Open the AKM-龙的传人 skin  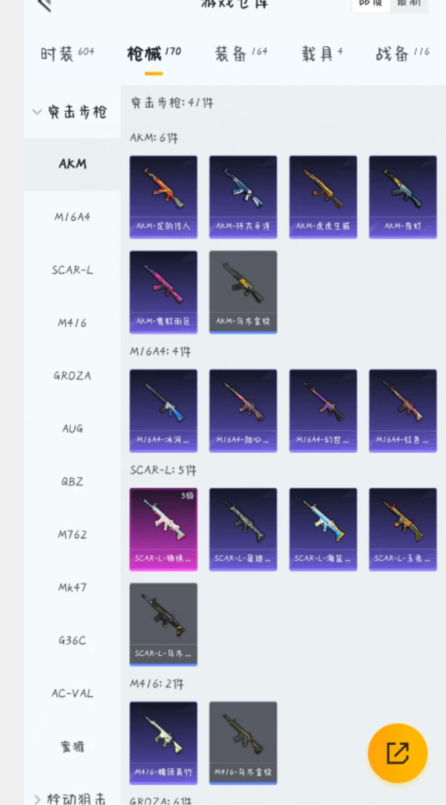pyautogui.click(x=163, y=197)
